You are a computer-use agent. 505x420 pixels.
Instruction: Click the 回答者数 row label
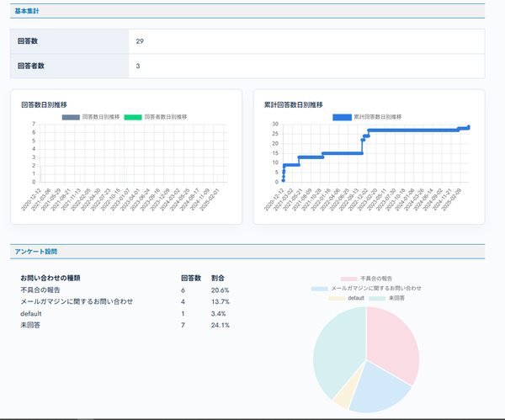(31, 66)
